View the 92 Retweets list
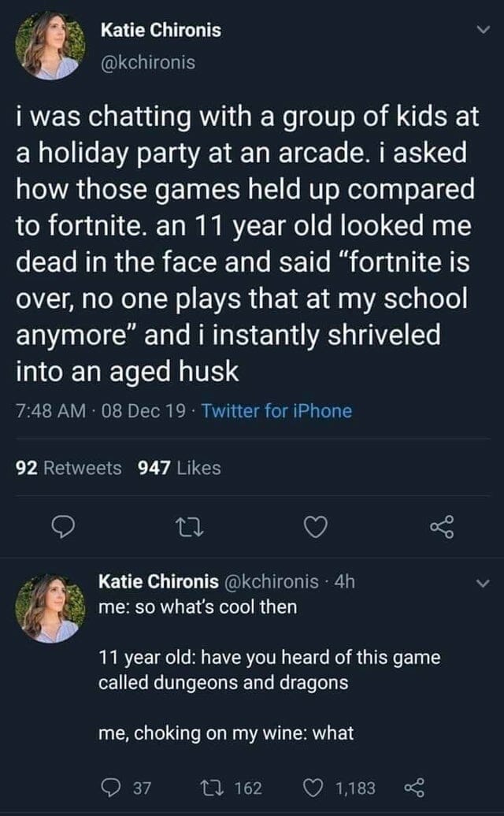The image size is (504, 816). coord(69,468)
